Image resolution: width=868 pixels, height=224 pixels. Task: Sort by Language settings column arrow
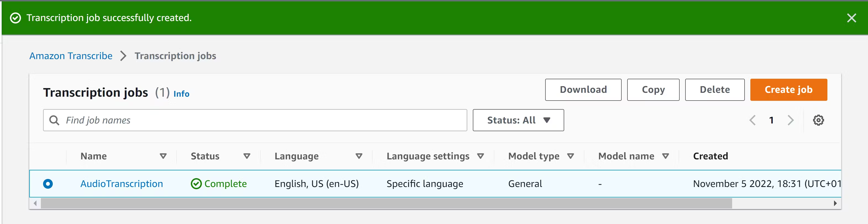tap(481, 156)
